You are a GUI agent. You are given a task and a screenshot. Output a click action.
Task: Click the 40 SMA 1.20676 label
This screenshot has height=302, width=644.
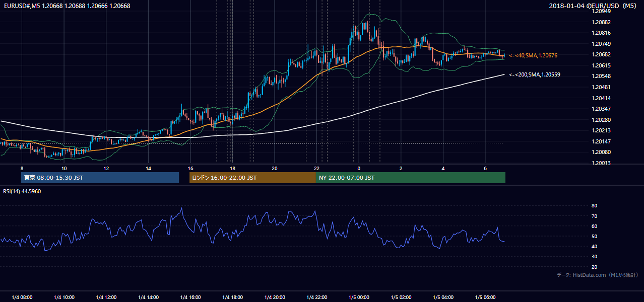point(533,55)
